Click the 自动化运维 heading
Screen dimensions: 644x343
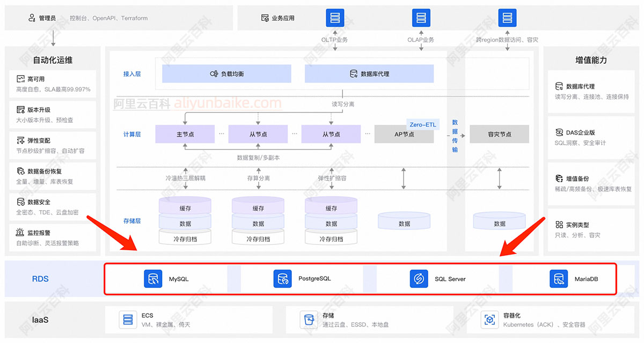[53, 60]
